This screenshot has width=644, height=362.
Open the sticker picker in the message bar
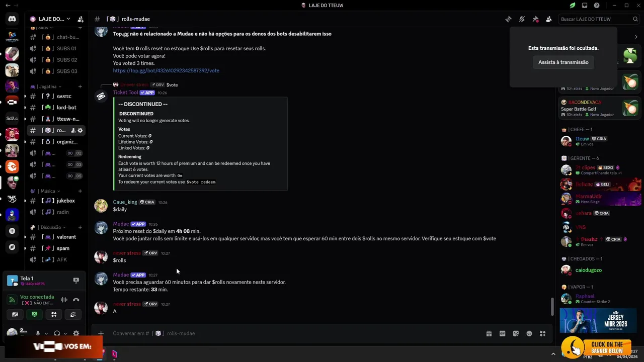tap(516, 333)
